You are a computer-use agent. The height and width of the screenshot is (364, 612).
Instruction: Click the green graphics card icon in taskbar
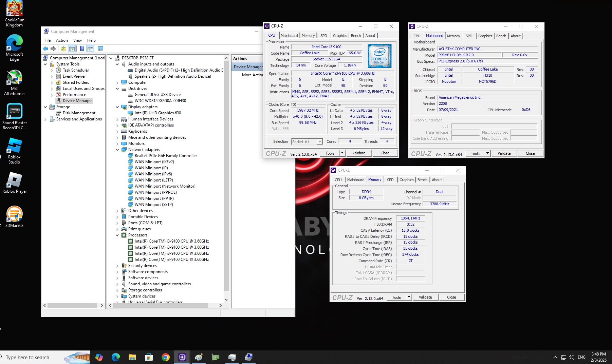pyautogui.click(x=216, y=357)
